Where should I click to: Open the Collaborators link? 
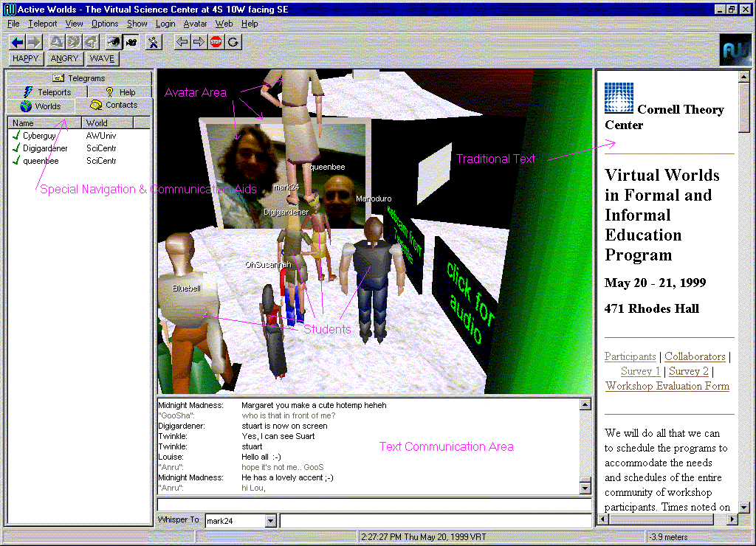click(x=695, y=356)
